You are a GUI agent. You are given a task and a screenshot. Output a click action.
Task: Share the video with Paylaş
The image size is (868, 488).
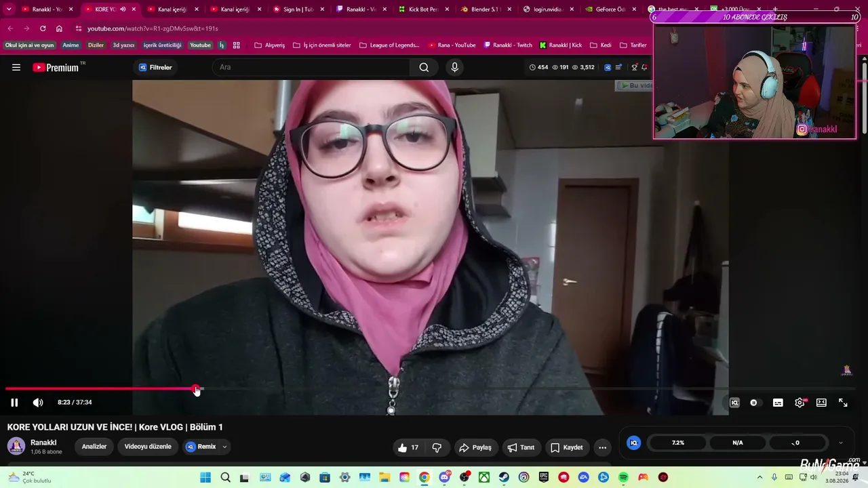coord(475,447)
